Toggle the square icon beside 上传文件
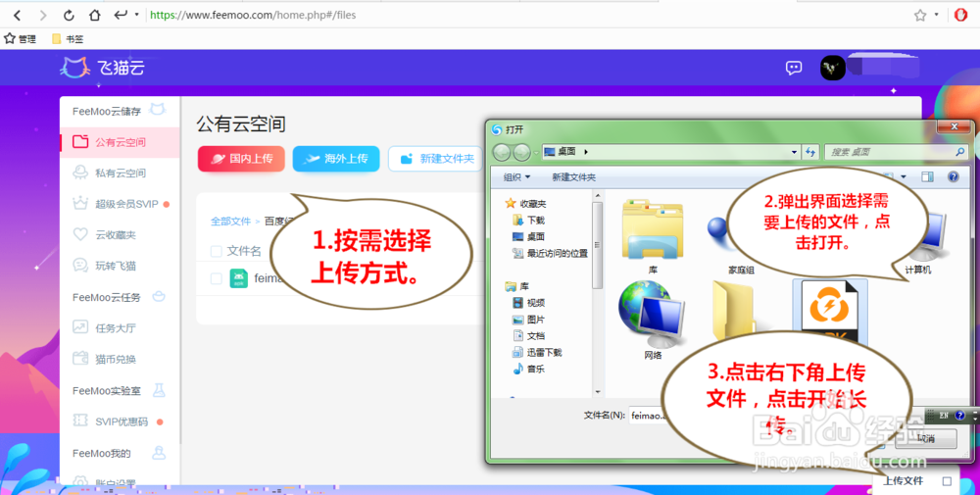Image resolution: width=980 pixels, height=495 pixels. (947, 481)
